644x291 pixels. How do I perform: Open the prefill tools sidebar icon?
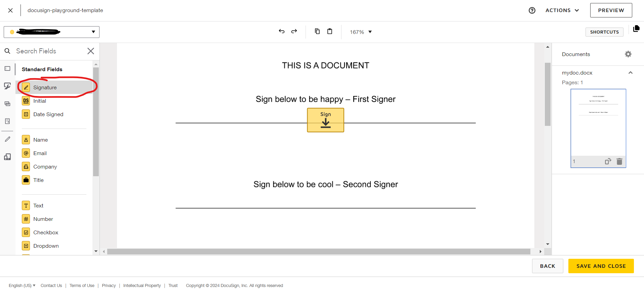pos(7,157)
